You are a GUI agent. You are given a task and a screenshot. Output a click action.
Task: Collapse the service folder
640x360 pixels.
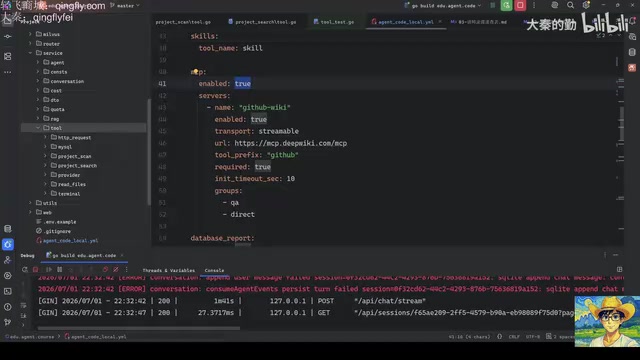click(30, 53)
